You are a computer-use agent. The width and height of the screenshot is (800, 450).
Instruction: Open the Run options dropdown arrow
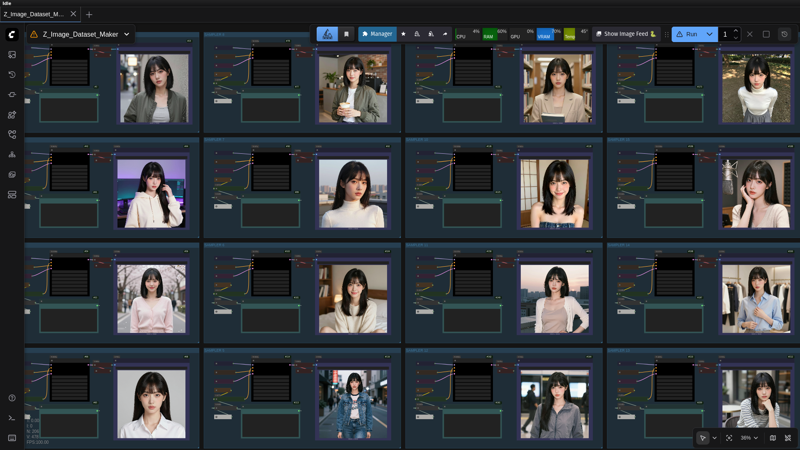pyautogui.click(x=710, y=34)
